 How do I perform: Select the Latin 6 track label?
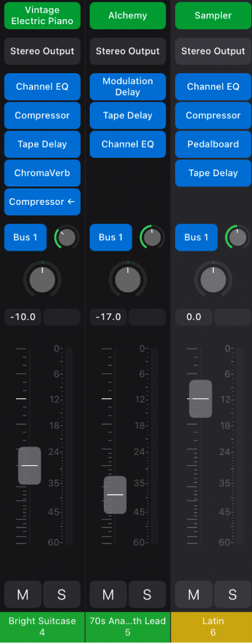pyautogui.click(x=212, y=627)
